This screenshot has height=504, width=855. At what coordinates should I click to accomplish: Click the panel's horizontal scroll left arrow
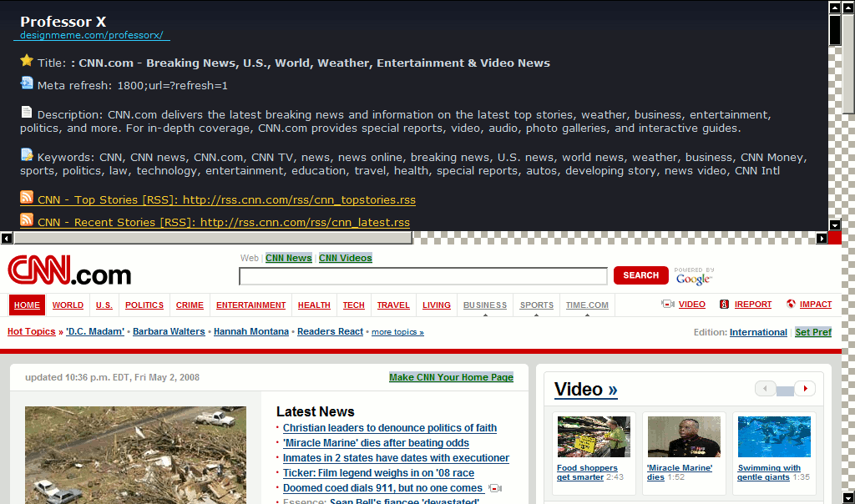(x=7, y=238)
